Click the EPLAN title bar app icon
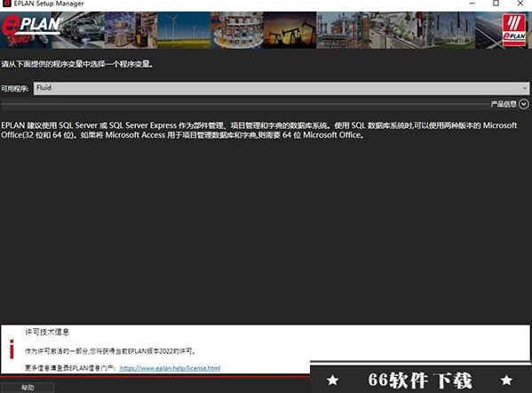 7,4
